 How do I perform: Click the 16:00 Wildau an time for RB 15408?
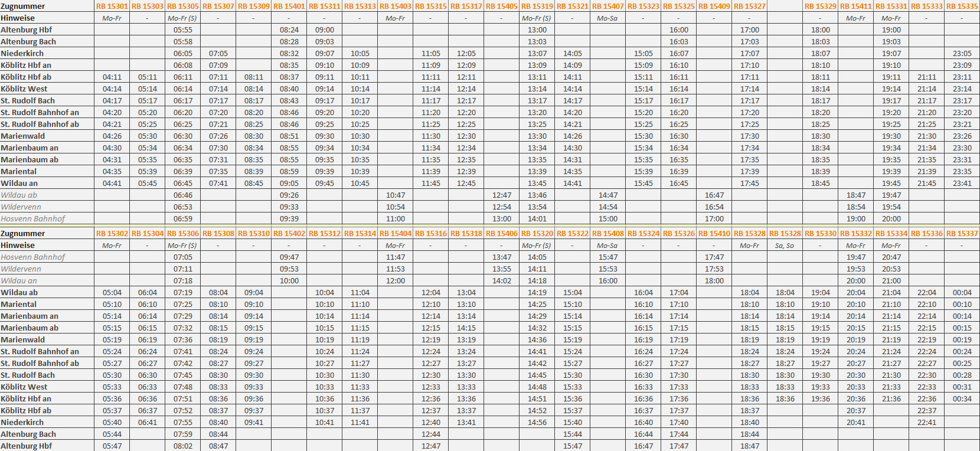[608, 280]
